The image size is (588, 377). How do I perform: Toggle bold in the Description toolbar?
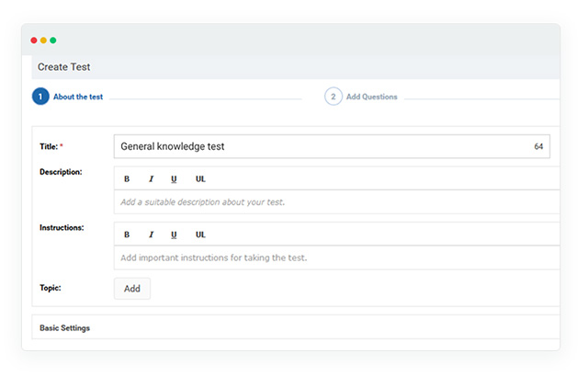click(x=127, y=178)
